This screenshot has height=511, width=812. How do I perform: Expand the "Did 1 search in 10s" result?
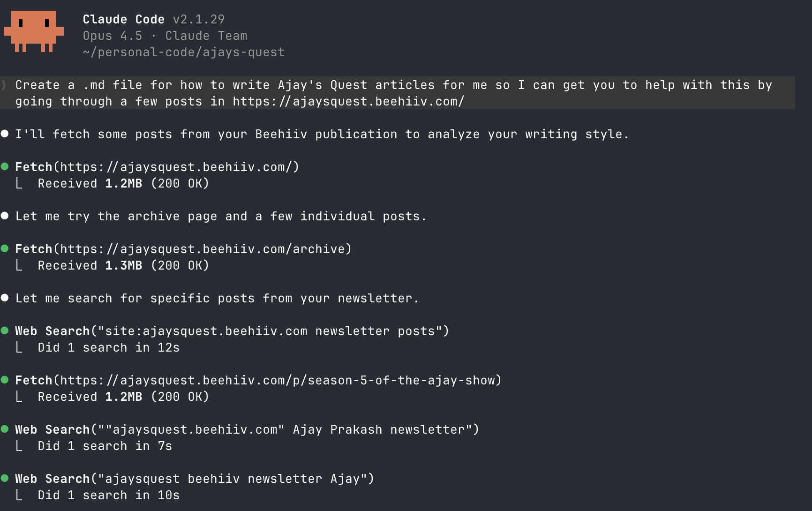click(108, 495)
